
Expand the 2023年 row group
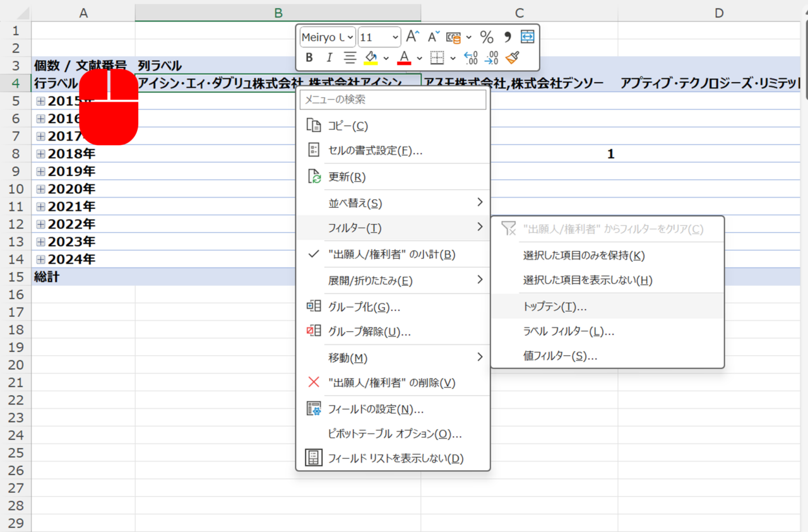41,242
